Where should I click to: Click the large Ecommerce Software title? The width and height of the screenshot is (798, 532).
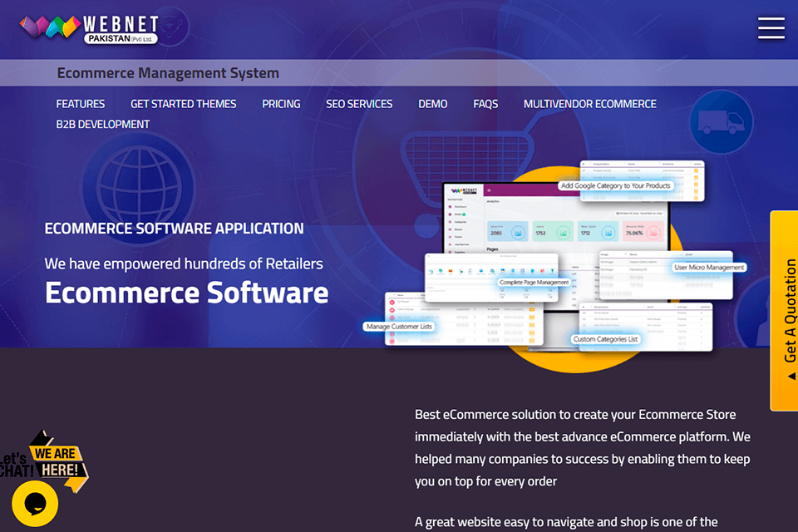[x=187, y=293]
